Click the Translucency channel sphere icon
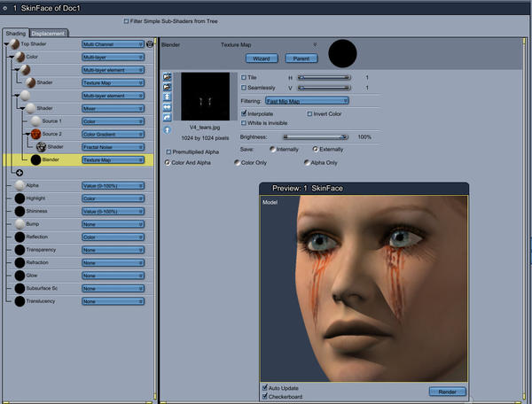Image resolution: width=532 pixels, height=404 pixels. click(x=20, y=301)
